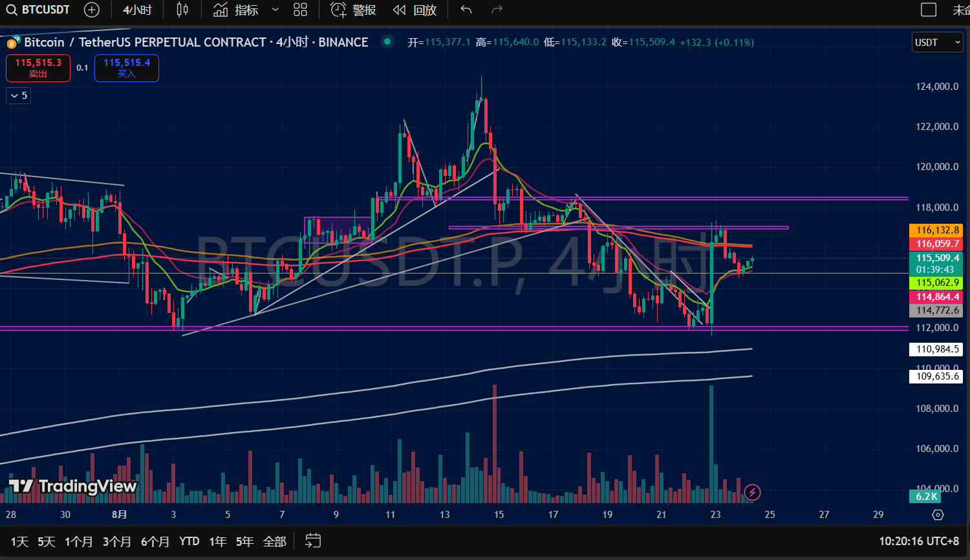Select the 5年 date range
This screenshot has width=970, height=560.
pyautogui.click(x=244, y=541)
